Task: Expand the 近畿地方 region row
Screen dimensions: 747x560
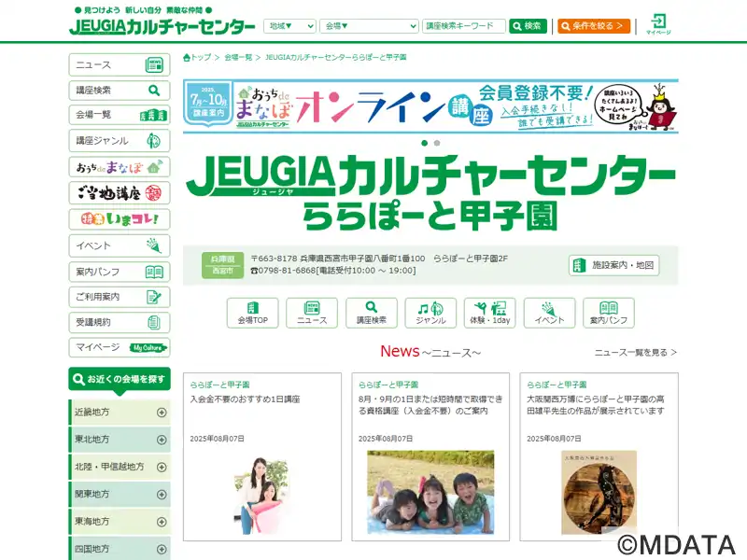Action: point(120,413)
